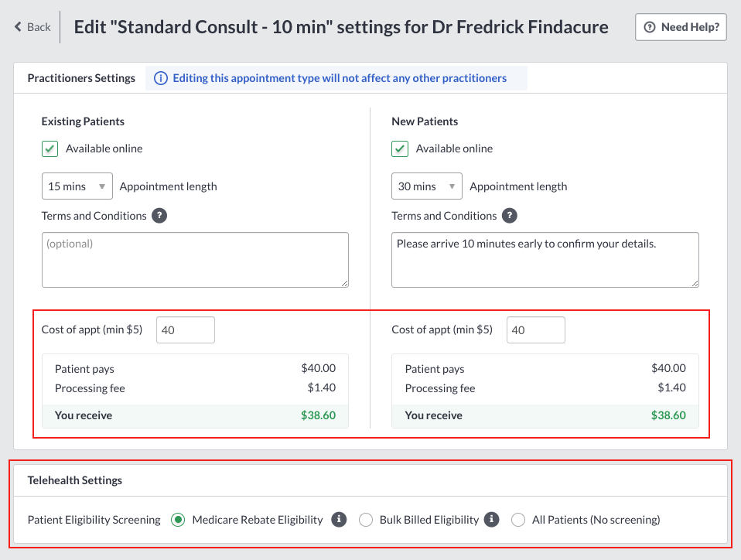Click New Patients cost of appt field

(x=536, y=330)
